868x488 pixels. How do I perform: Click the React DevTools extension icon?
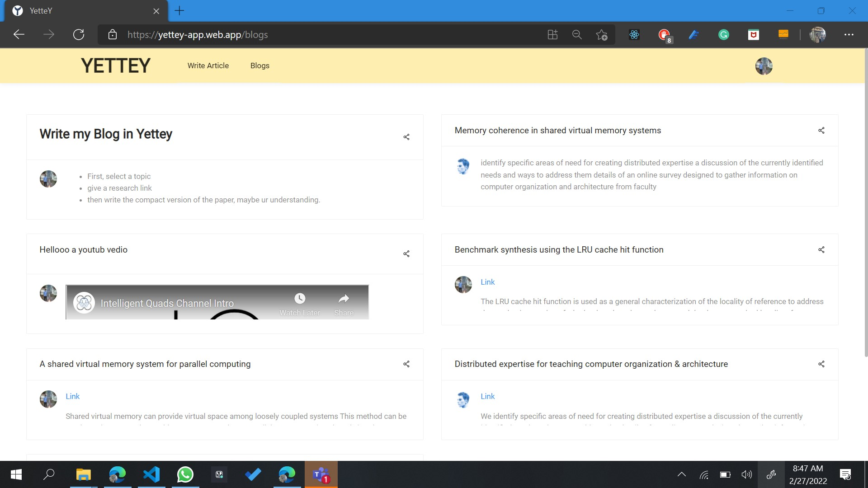[634, 35]
